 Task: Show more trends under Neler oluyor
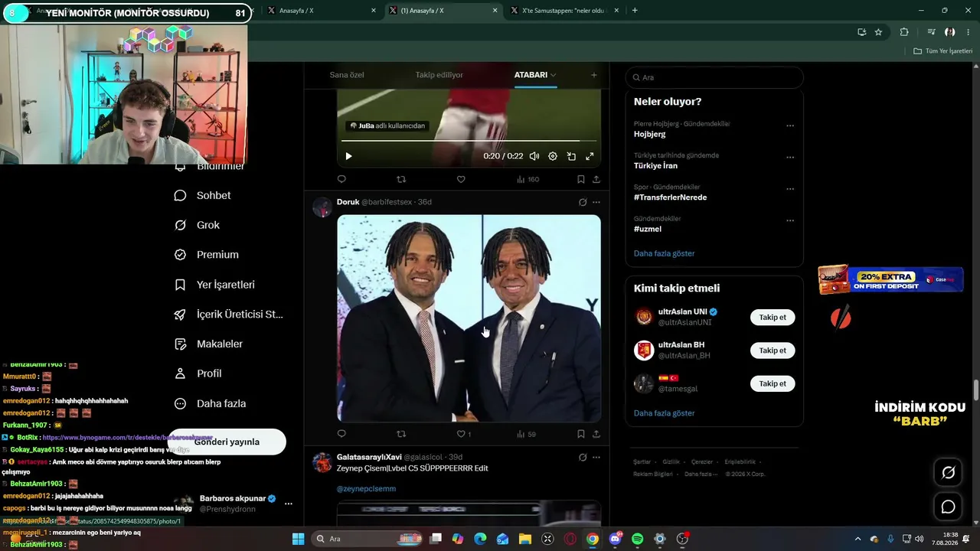point(665,253)
